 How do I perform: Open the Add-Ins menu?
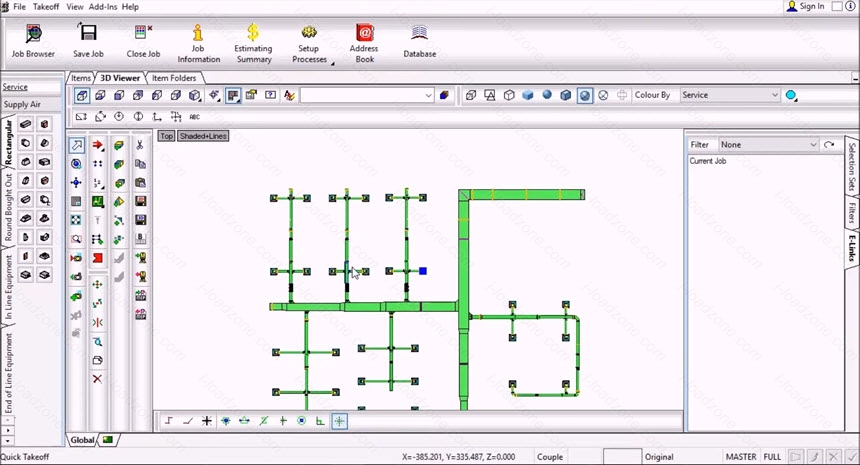(x=103, y=7)
